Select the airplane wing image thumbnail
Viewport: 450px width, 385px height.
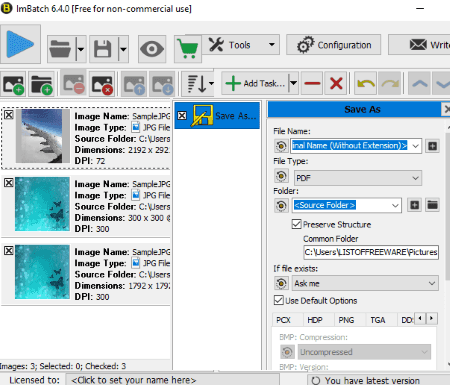(42, 136)
